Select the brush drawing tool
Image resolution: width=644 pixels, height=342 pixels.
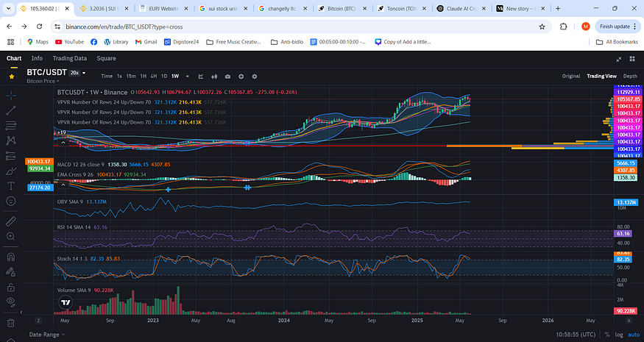11,171
